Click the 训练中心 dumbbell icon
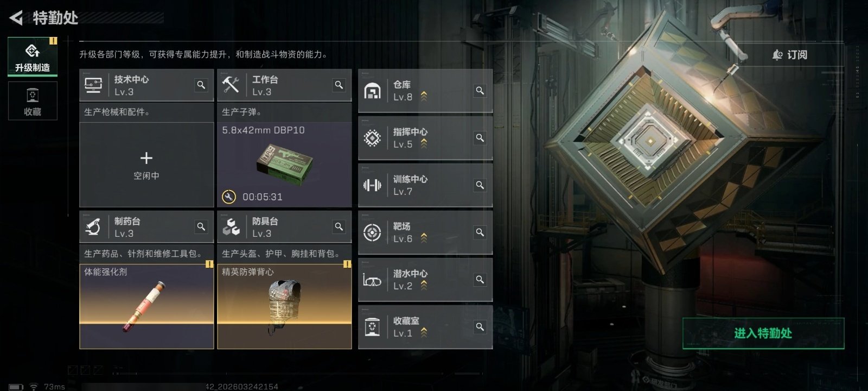The height and width of the screenshot is (391, 868). pyautogui.click(x=372, y=185)
